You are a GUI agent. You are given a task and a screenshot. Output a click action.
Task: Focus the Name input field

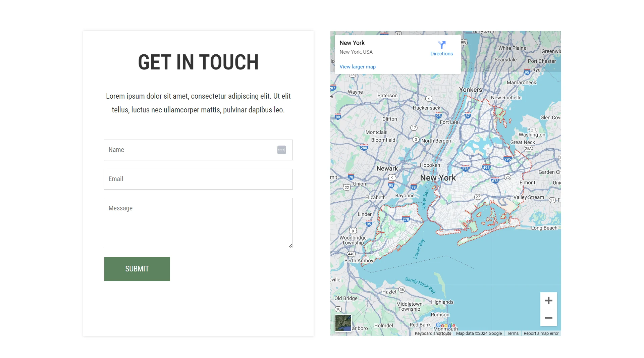tap(198, 150)
